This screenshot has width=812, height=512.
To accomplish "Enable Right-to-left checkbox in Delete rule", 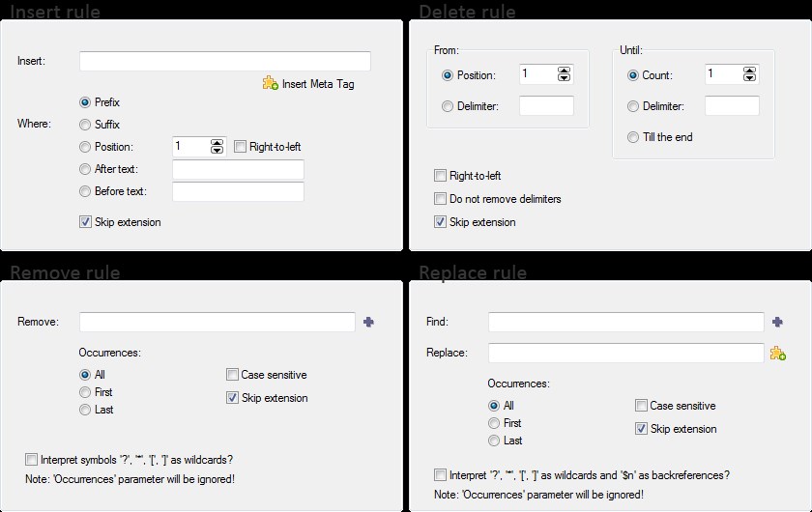I will tap(440, 176).
